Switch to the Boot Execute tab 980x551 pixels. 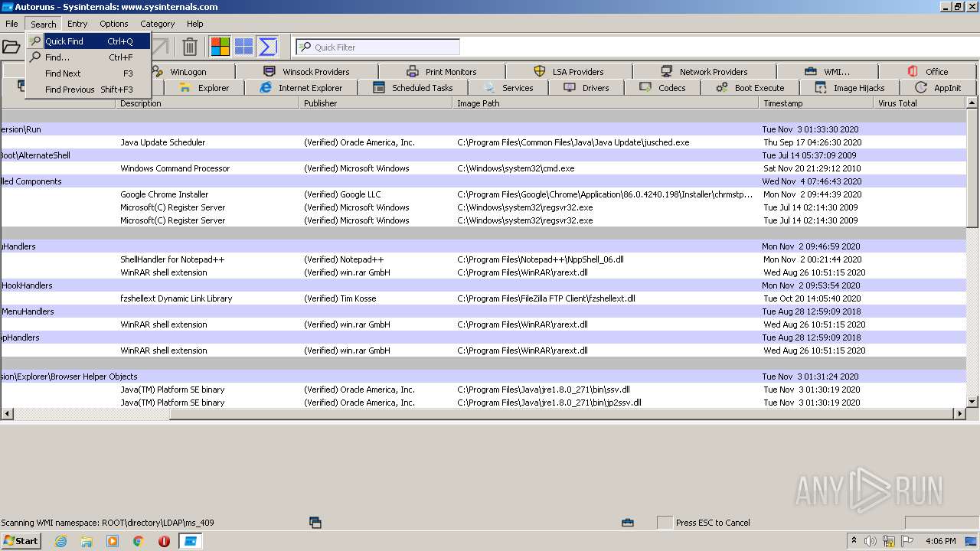pyautogui.click(x=750, y=88)
